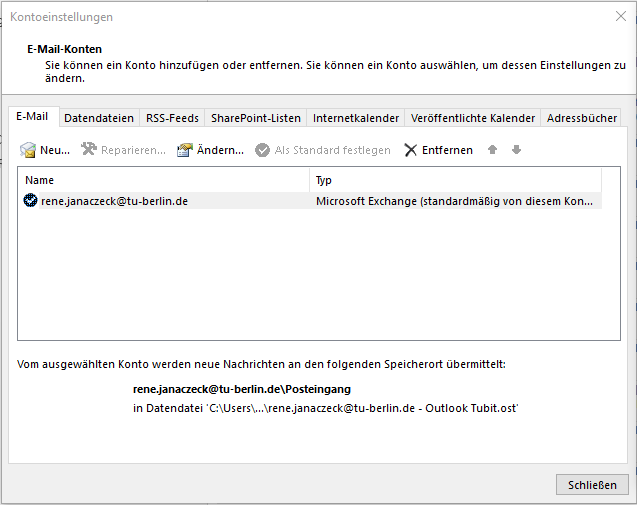Select the SharePoint-Listen tab

pos(255,118)
